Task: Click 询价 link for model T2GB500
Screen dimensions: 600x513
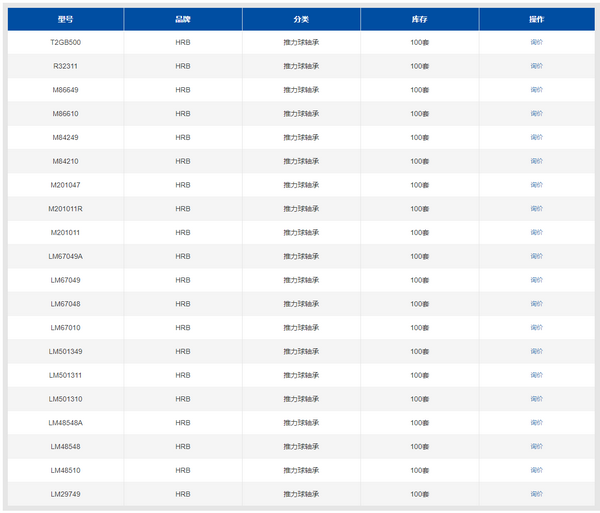Action: (x=536, y=42)
